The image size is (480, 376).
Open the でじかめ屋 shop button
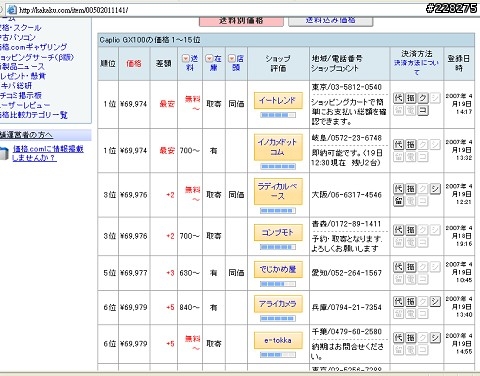coord(278,269)
